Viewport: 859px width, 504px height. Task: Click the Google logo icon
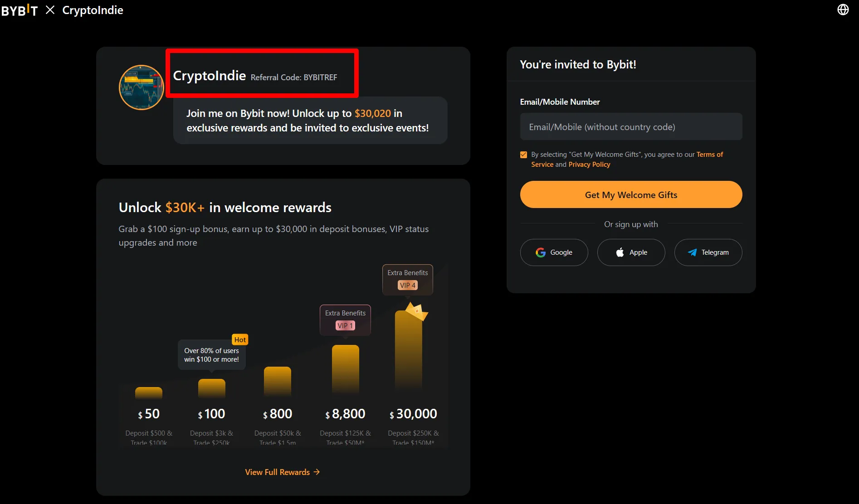click(x=540, y=252)
